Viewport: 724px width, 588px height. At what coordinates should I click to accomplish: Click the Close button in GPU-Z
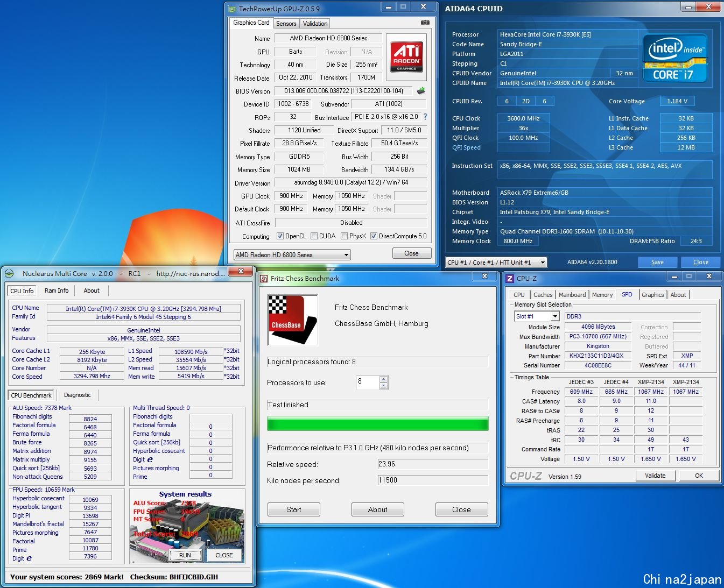click(411, 253)
